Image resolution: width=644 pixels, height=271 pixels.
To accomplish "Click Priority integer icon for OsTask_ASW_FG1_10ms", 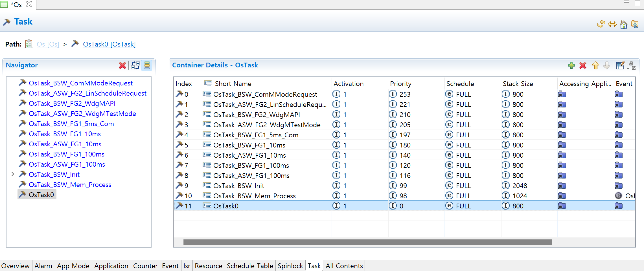I will click(x=393, y=155).
